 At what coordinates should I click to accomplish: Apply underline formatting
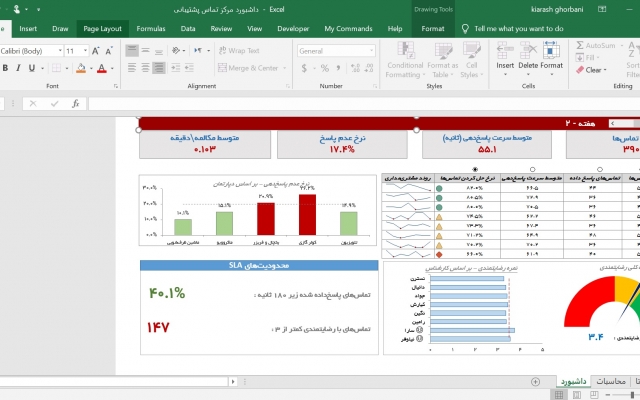[31, 68]
